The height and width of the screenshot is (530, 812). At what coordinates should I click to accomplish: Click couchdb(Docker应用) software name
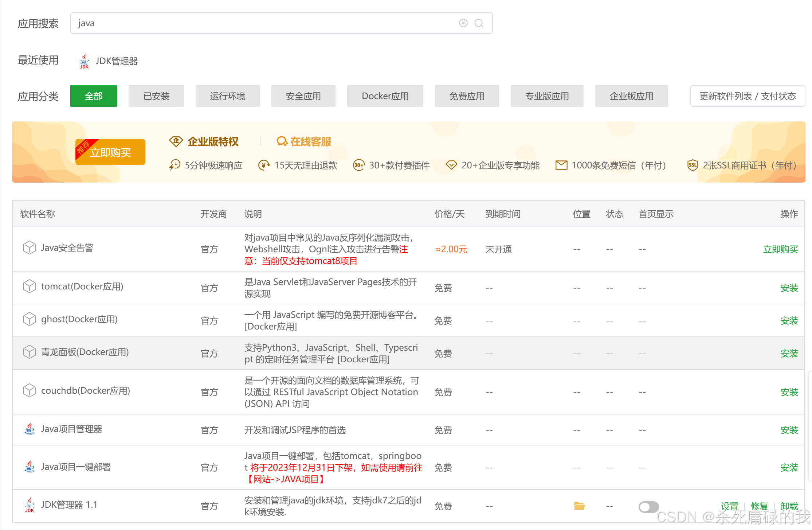[x=86, y=390]
